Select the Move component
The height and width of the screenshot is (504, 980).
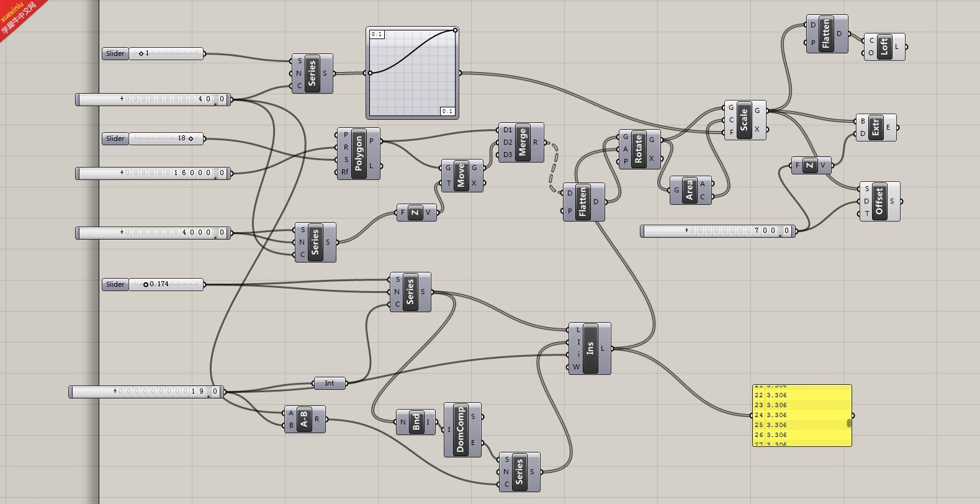click(x=461, y=176)
